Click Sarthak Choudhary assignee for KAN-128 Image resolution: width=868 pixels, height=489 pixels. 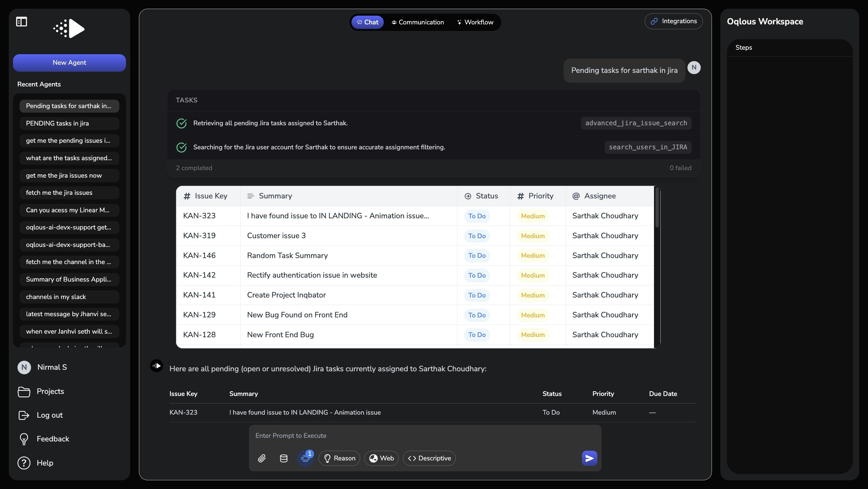pyautogui.click(x=605, y=335)
